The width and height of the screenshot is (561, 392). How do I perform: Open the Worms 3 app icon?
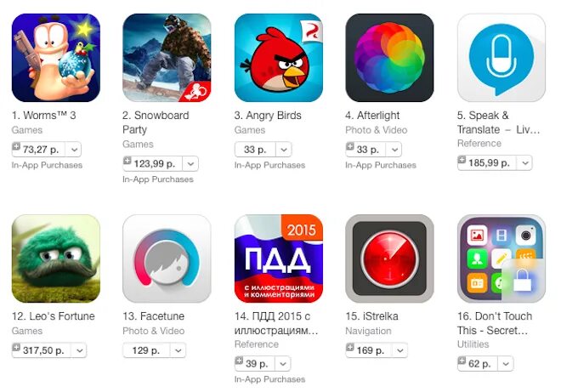point(56,58)
